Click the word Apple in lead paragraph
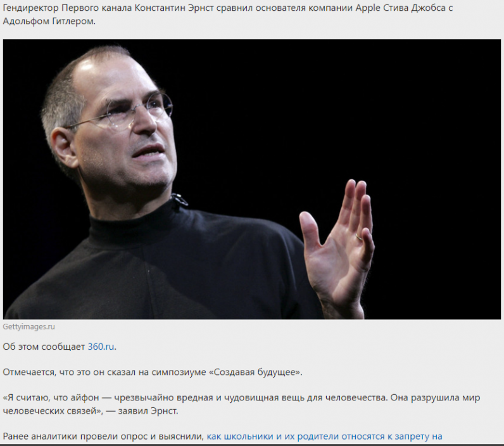 pos(368,8)
